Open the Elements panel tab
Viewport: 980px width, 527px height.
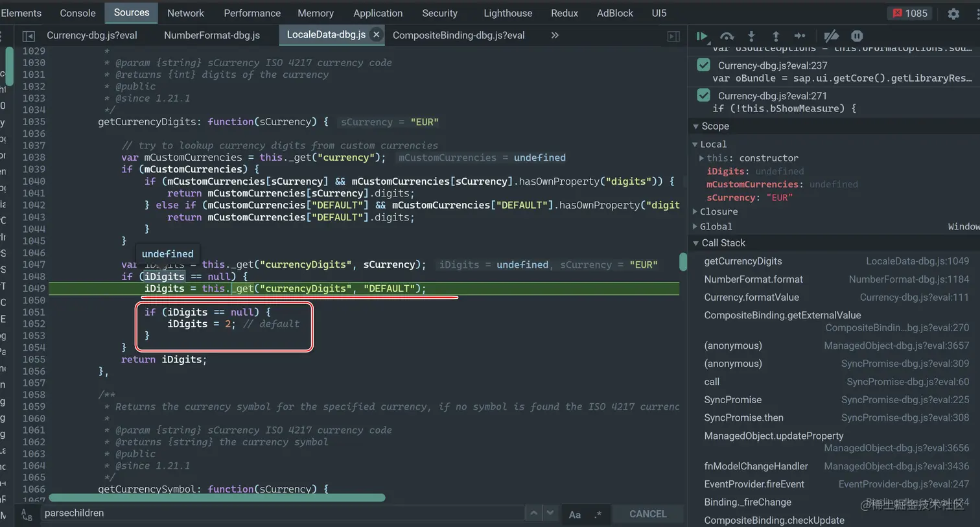pos(20,13)
